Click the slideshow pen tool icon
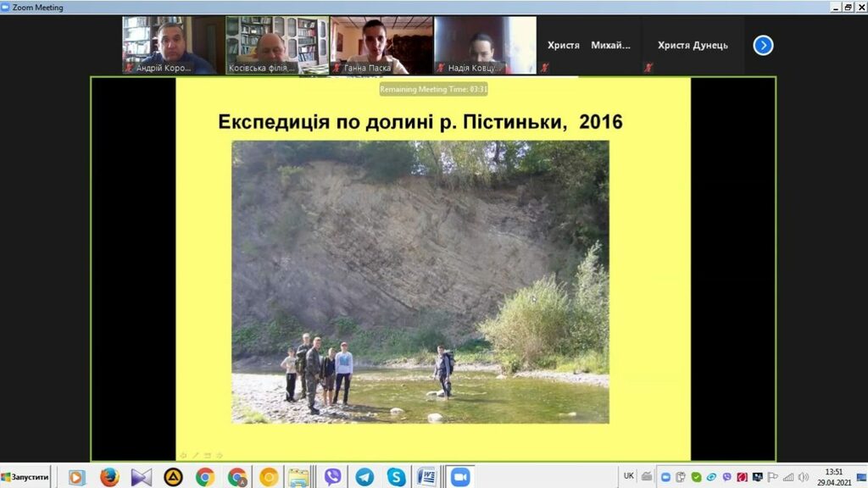Screen dimensions: 868x488 pos(195,455)
